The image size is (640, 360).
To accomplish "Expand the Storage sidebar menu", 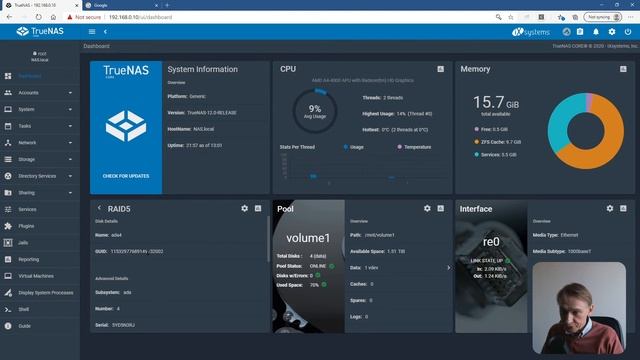I will tap(40, 159).
